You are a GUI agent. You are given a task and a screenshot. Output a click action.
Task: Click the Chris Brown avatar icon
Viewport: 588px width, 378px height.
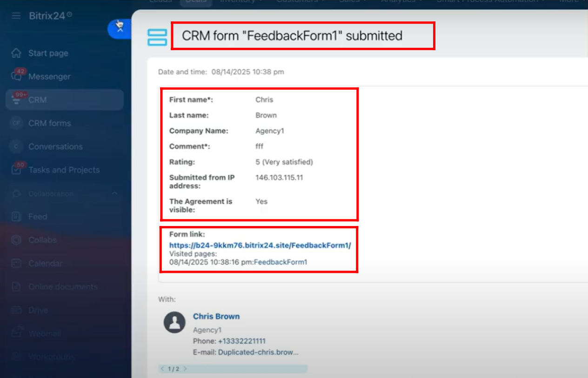[x=174, y=322]
